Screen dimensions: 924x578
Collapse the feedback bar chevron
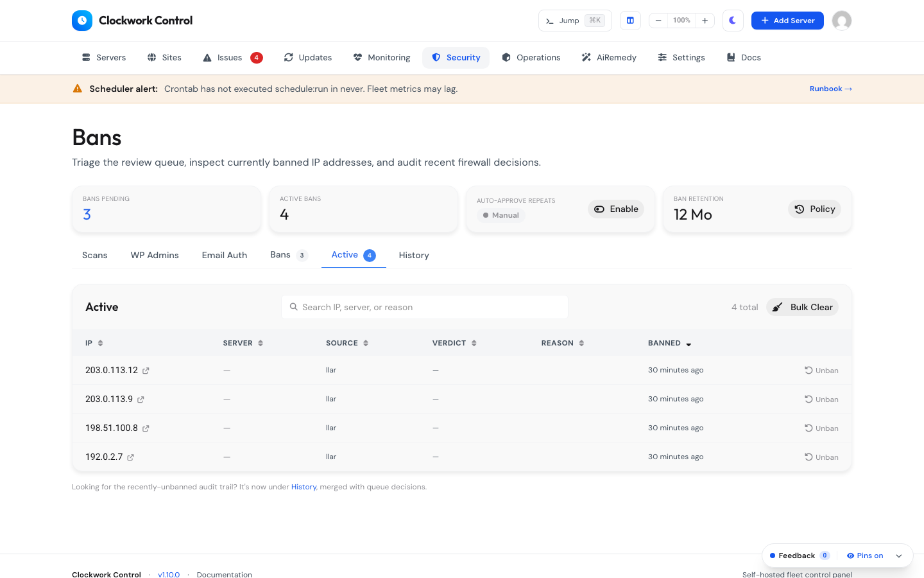[899, 556]
